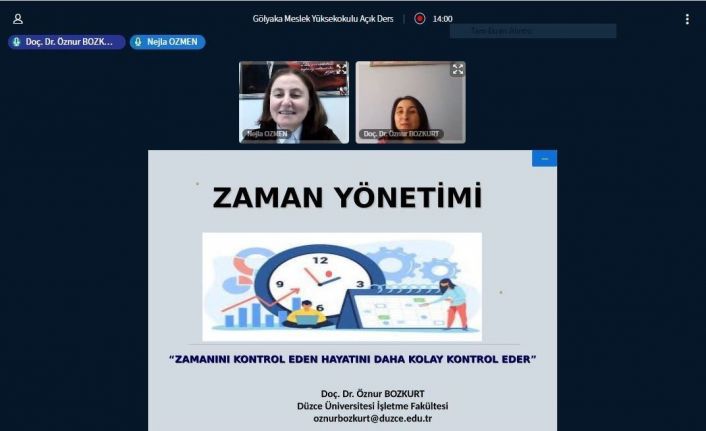Click Nejla OZMEN's webcam thumbnail

pyautogui.click(x=293, y=100)
